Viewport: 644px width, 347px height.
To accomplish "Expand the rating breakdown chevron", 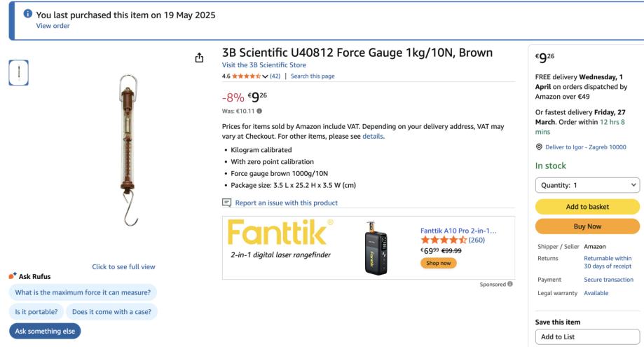I will [x=266, y=76].
